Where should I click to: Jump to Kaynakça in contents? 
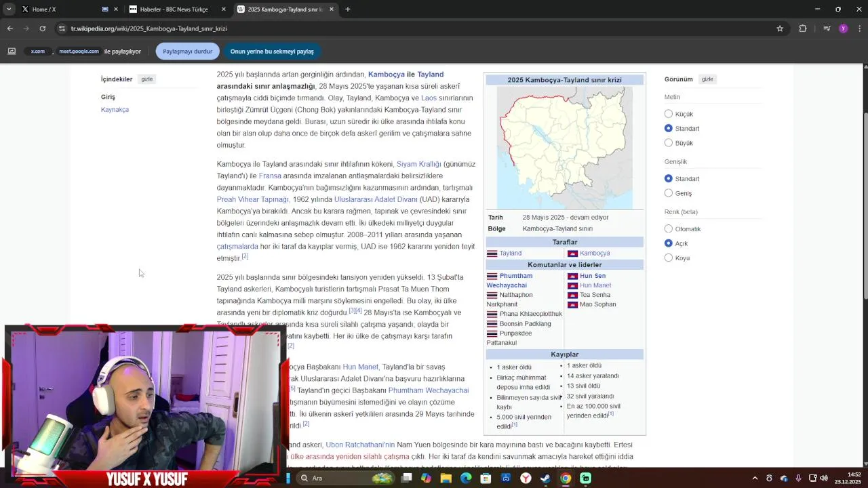click(x=115, y=110)
